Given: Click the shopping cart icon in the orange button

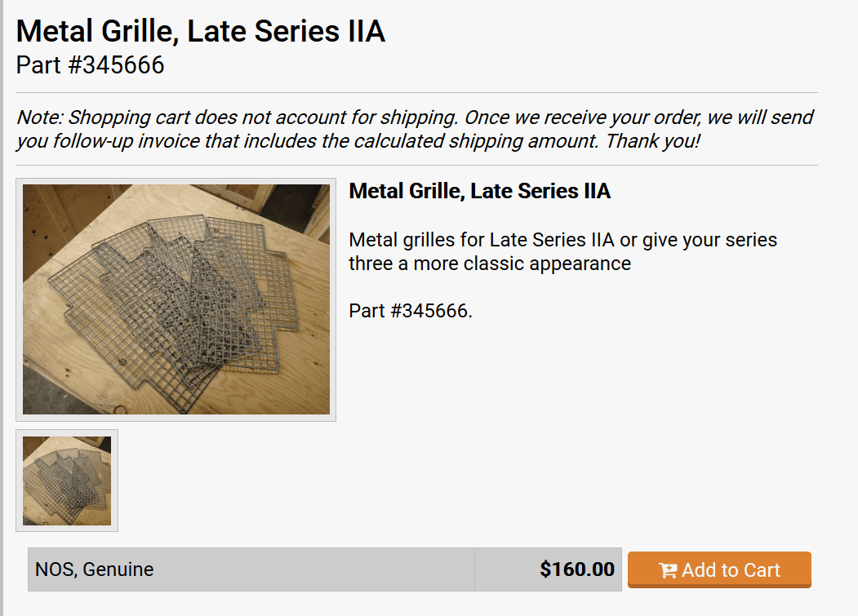Looking at the screenshot, I should [668, 570].
